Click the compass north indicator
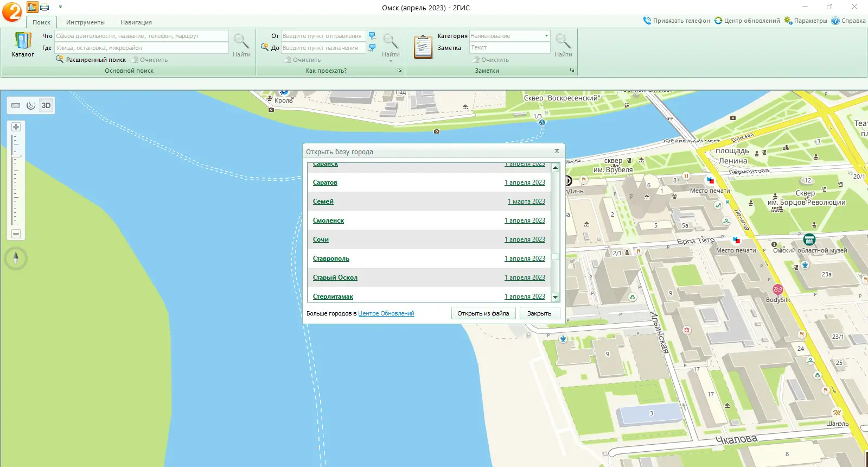 (16, 258)
